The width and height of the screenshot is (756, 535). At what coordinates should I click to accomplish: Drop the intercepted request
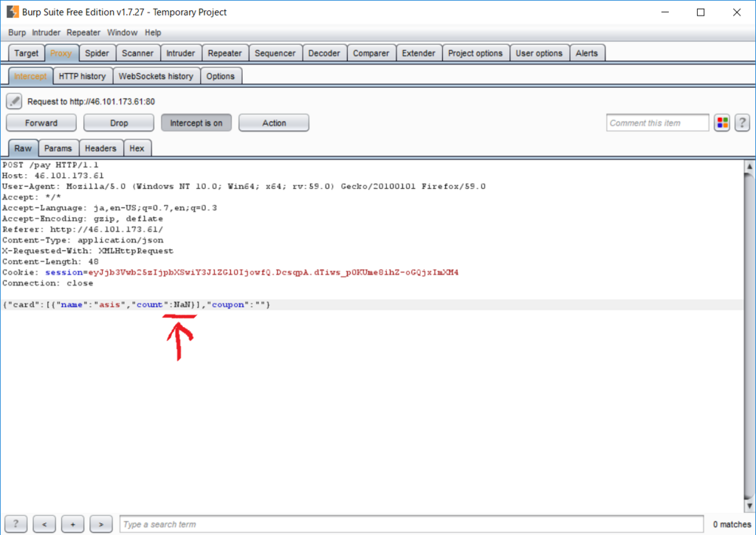[x=119, y=123]
